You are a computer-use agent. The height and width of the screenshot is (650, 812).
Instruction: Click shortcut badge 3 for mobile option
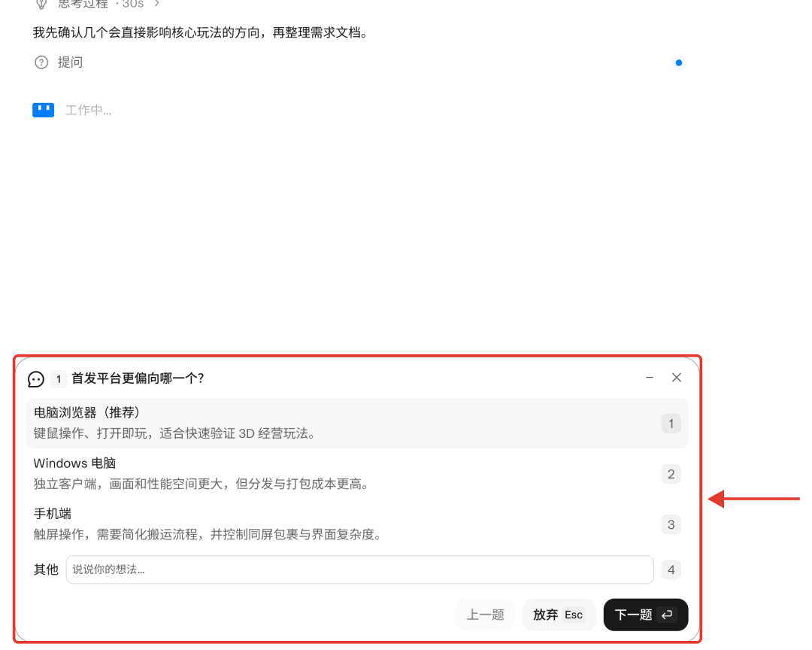coord(671,524)
